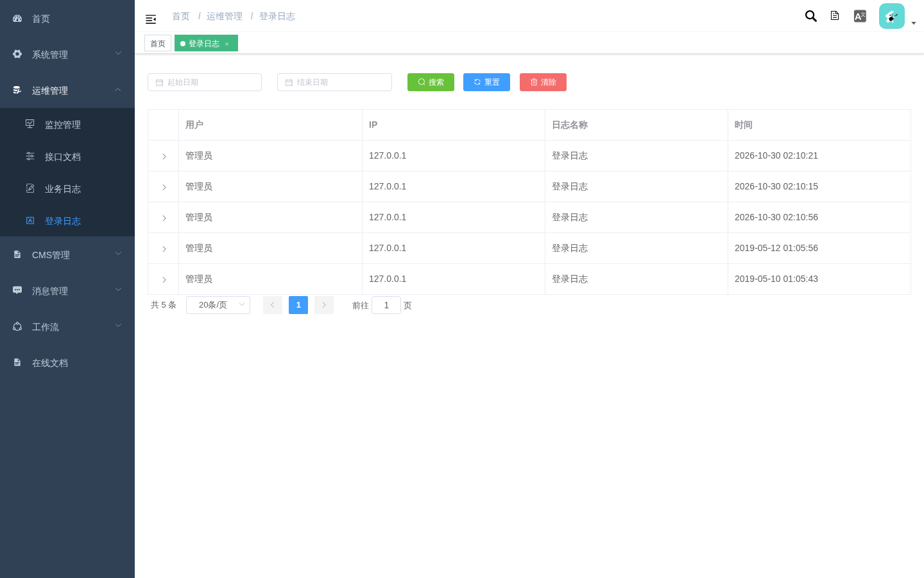Open the 20条/页 page size dropdown
This screenshot has width=924, height=578.
click(x=218, y=305)
